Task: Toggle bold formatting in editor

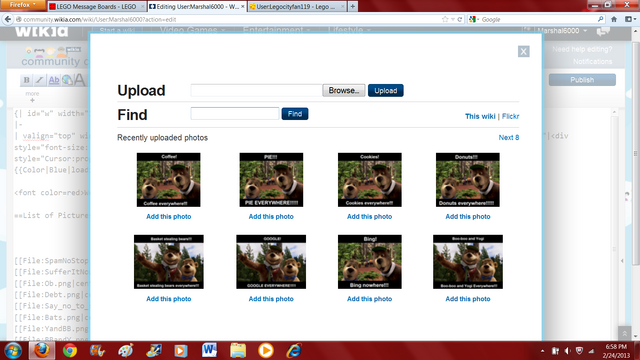Action: pos(26,80)
